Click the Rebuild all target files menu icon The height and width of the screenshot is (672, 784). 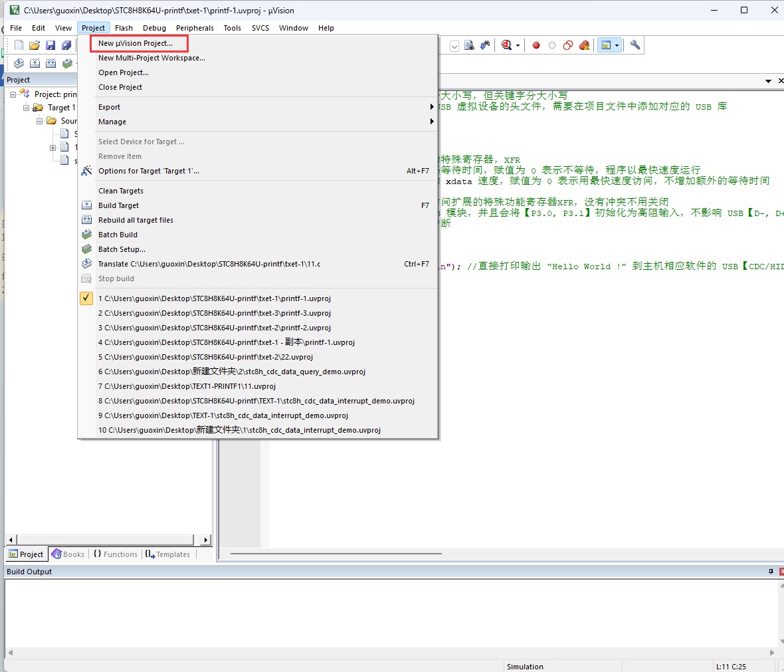[87, 219]
